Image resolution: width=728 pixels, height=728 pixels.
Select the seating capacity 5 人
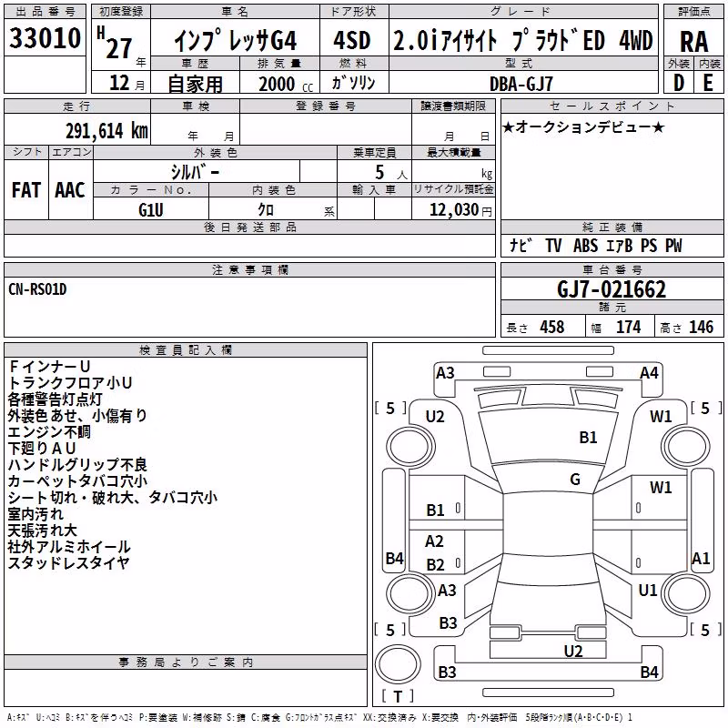(x=391, y=173)
